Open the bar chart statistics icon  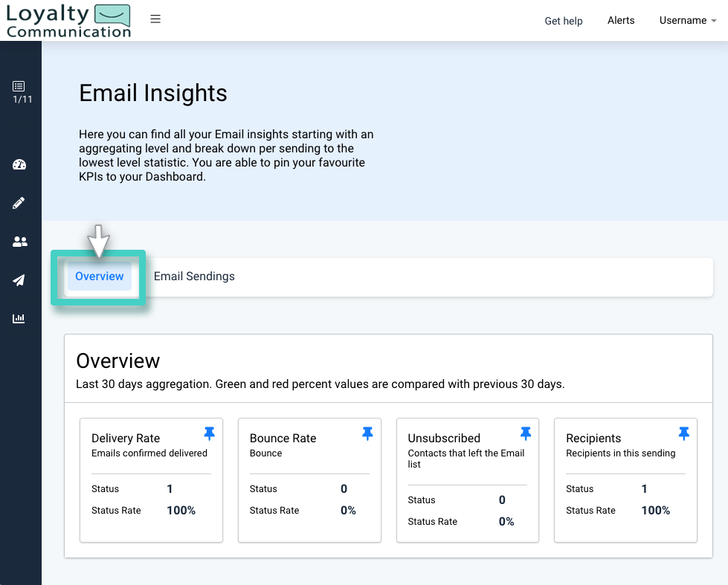pos(20,319)
